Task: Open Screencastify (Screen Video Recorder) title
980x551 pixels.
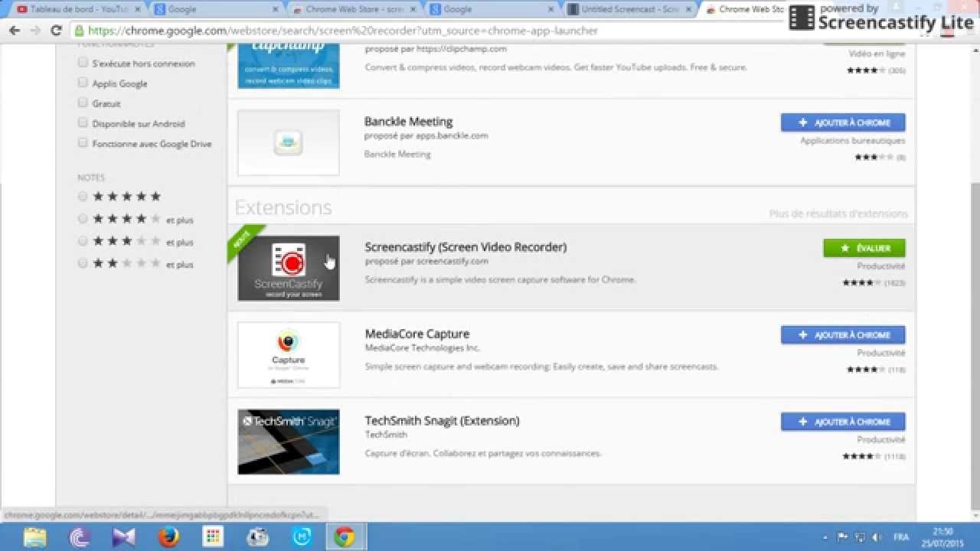Action: click(465, 247)
